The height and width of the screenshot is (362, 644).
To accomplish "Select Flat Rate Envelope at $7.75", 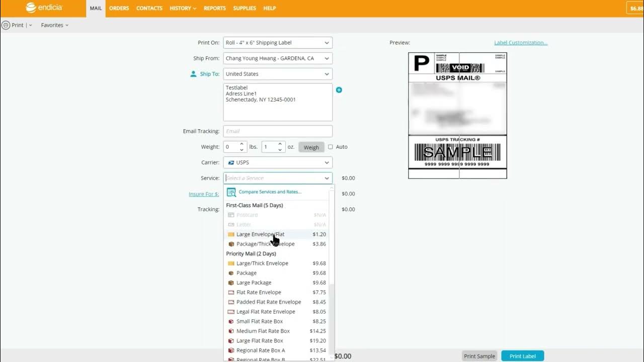I will 277,293.
